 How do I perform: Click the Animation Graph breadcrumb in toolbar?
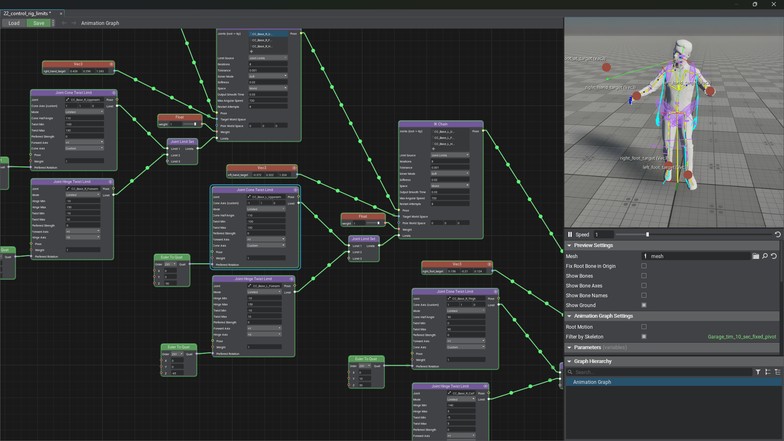point(100,23)
